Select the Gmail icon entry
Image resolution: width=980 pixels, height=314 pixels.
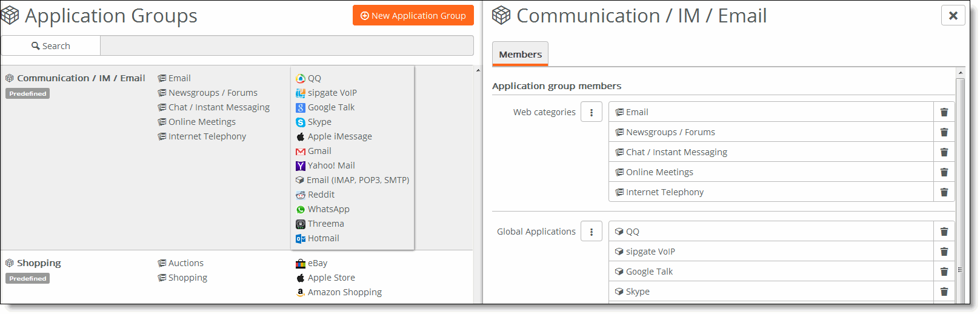click(301, 151)
